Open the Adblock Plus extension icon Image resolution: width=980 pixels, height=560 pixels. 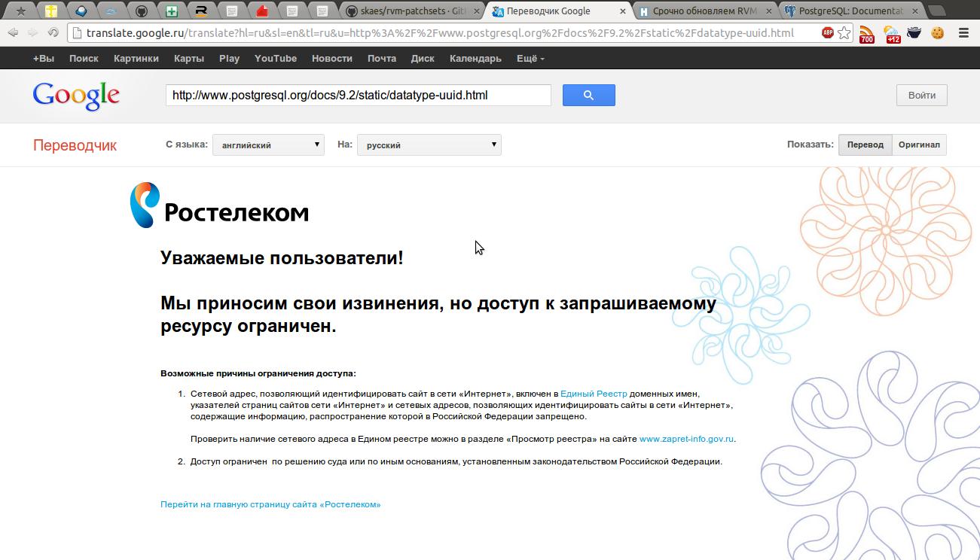tap(827, 33)
